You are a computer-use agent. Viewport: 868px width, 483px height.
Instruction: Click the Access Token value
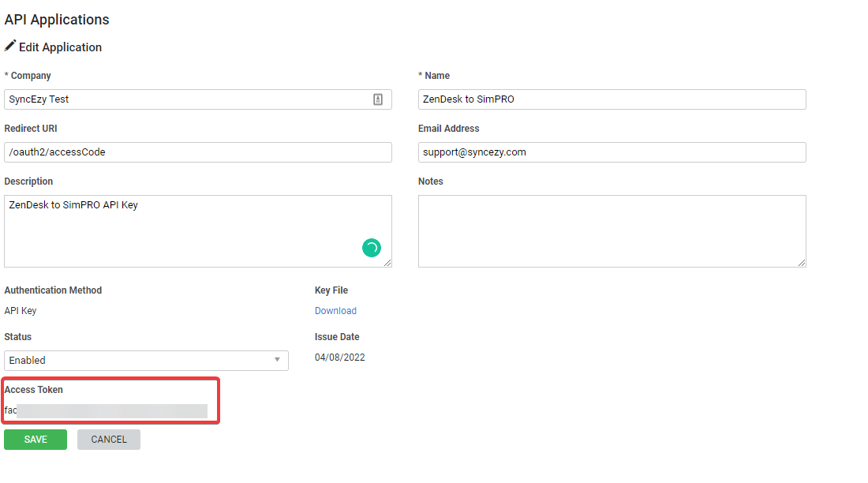106,410
